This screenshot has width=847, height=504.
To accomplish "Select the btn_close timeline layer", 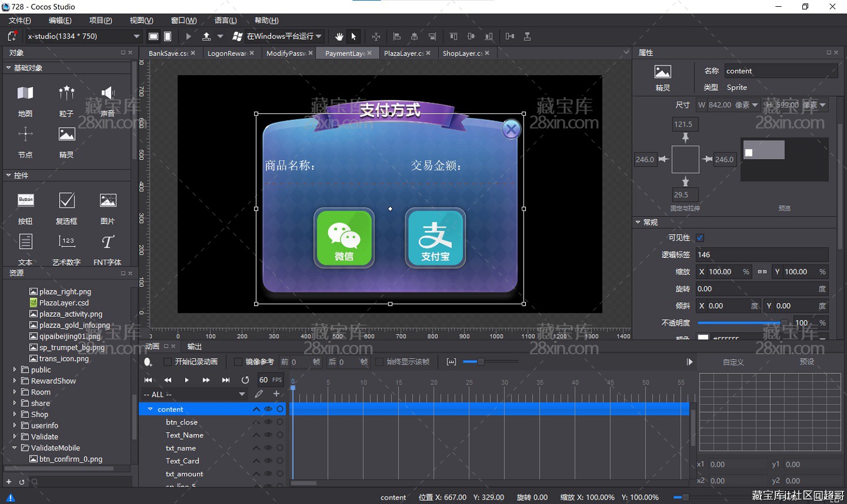I will pyautogui.click(x=181, y=422).
